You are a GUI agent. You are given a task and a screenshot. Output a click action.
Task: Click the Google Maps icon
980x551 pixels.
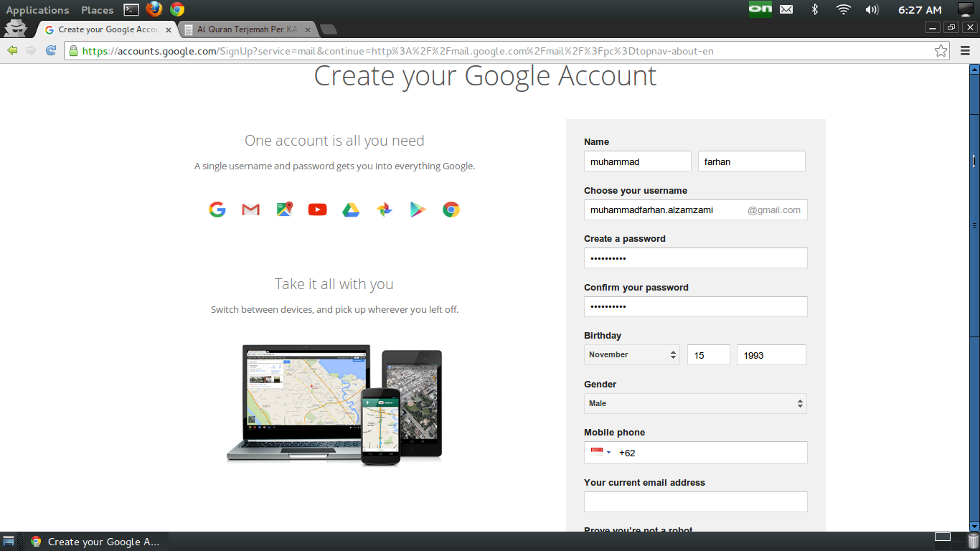(284, 209)
